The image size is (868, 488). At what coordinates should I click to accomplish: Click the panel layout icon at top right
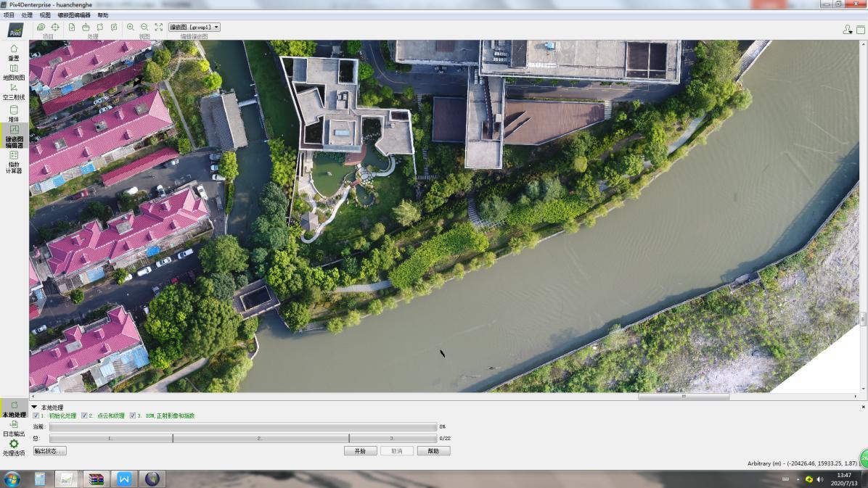pyautogui.click(x=861, y=29)
